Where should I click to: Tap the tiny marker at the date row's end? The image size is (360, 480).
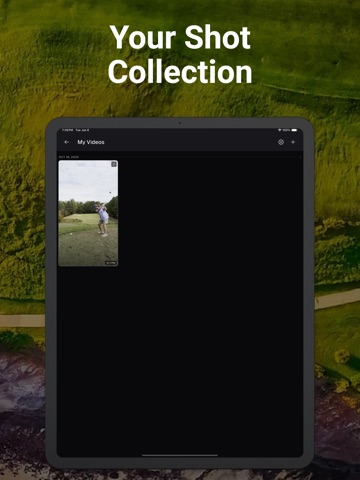click(300, 157)
